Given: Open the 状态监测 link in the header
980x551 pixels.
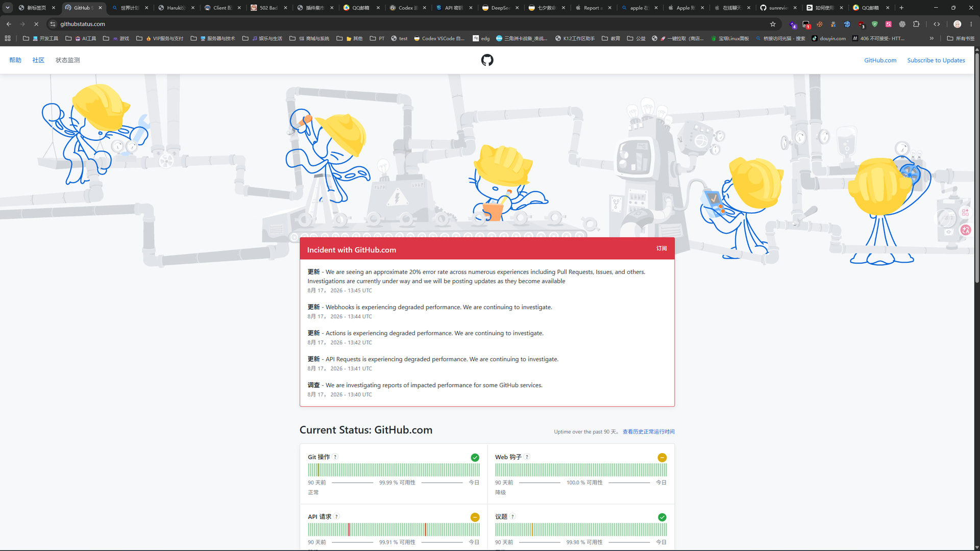Looking at the screenshot, I should tap(68, 60).
